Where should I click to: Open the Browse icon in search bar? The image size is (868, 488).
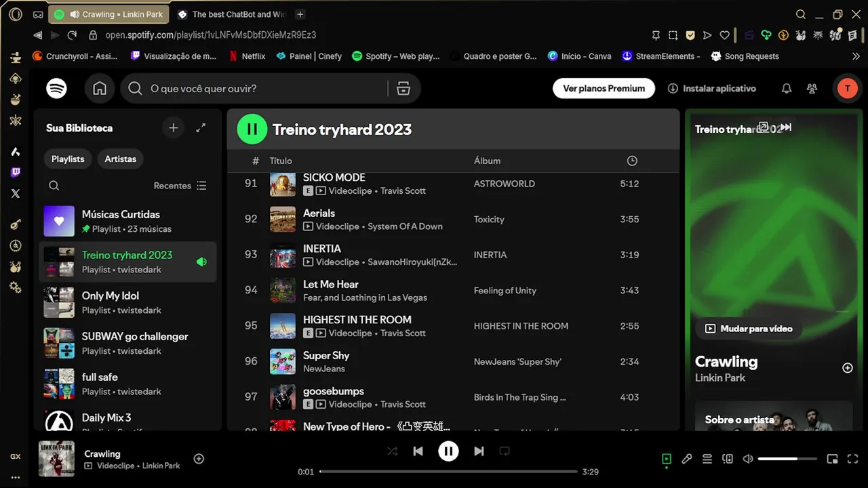[403, 89]
